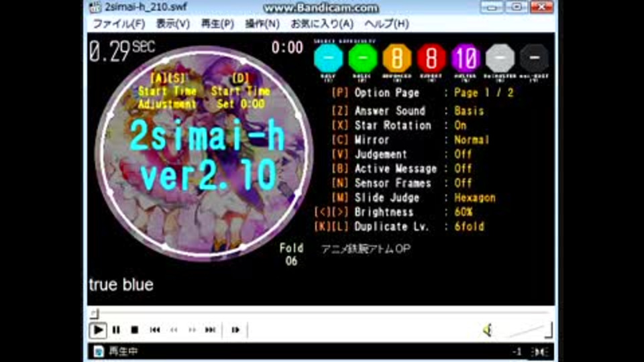Click the fast forward button
The height and width of the screenshot is (362, 644).
[193, 330]
